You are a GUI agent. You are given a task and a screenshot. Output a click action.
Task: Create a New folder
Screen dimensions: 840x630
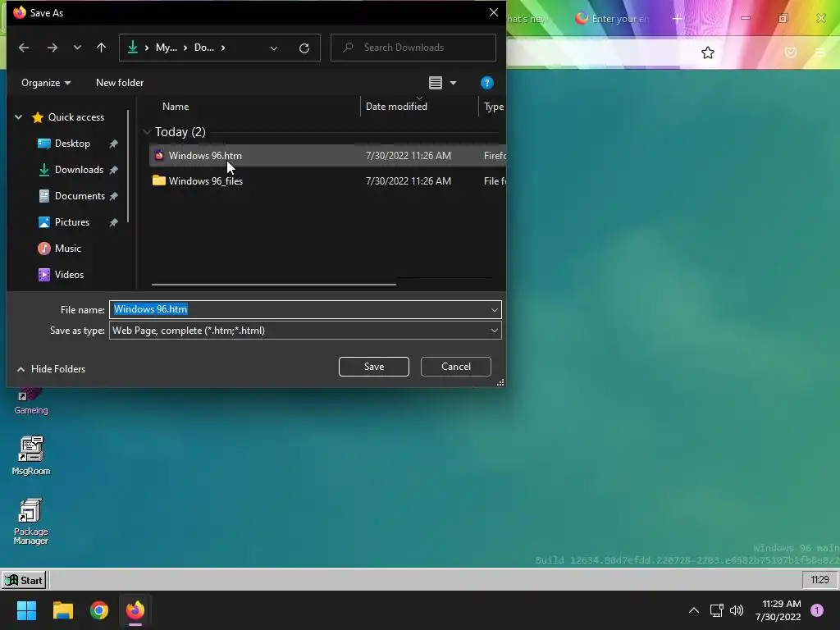point(120,83)
